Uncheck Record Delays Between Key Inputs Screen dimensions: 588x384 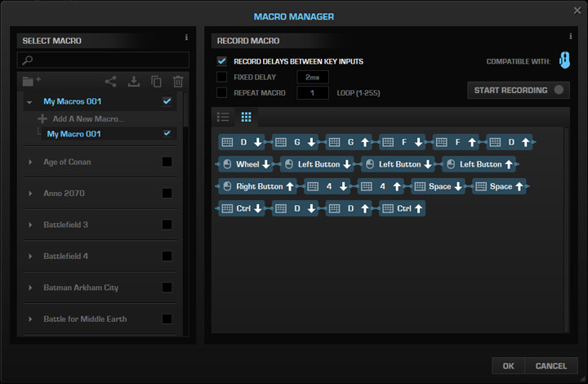click(221, 61)
